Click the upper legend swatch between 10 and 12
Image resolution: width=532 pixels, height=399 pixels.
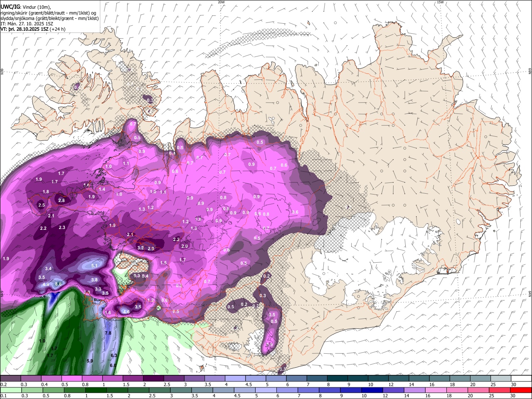[x=378, y=379]
